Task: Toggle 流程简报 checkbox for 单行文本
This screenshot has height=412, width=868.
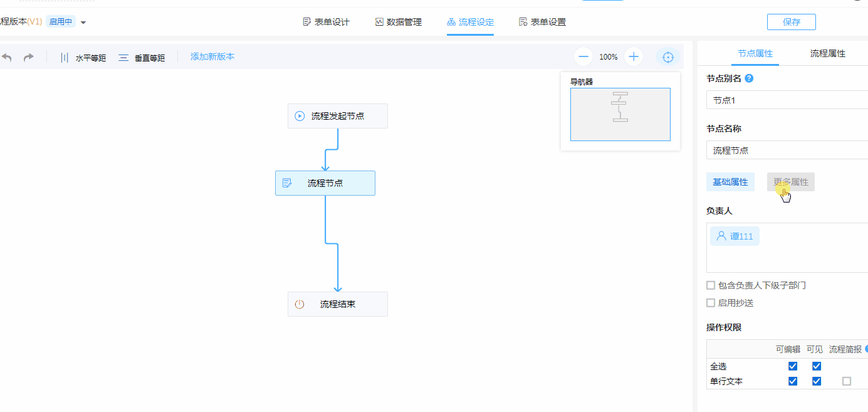Action: coord(847,381)
